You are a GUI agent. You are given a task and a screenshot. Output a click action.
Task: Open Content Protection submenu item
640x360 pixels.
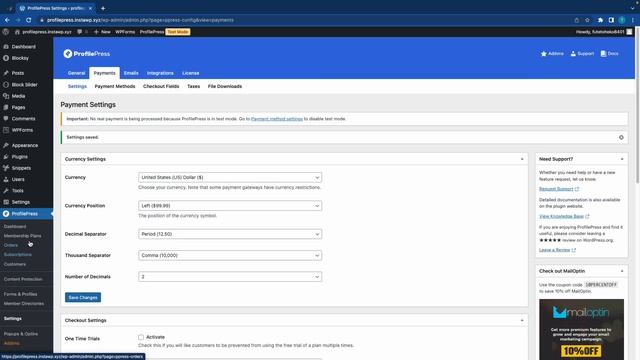23,279
